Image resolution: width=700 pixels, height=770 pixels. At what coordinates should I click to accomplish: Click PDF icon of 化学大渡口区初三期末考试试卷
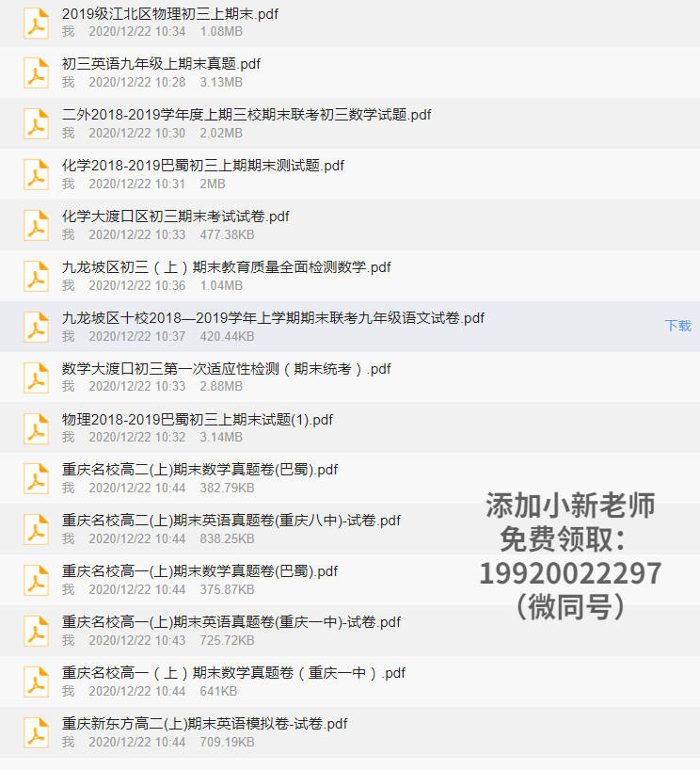(x=37, y=225)
